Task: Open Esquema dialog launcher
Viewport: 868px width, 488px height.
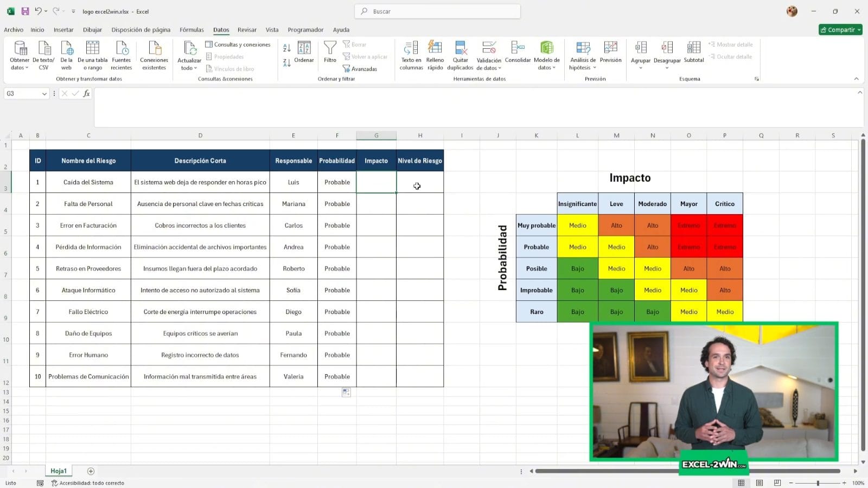Action: [x=757, y=79]
